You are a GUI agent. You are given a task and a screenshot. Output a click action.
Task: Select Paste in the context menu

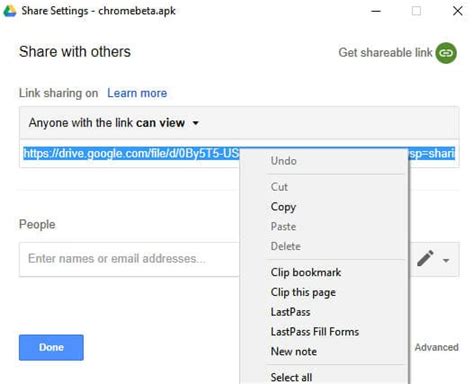[283, 227]
